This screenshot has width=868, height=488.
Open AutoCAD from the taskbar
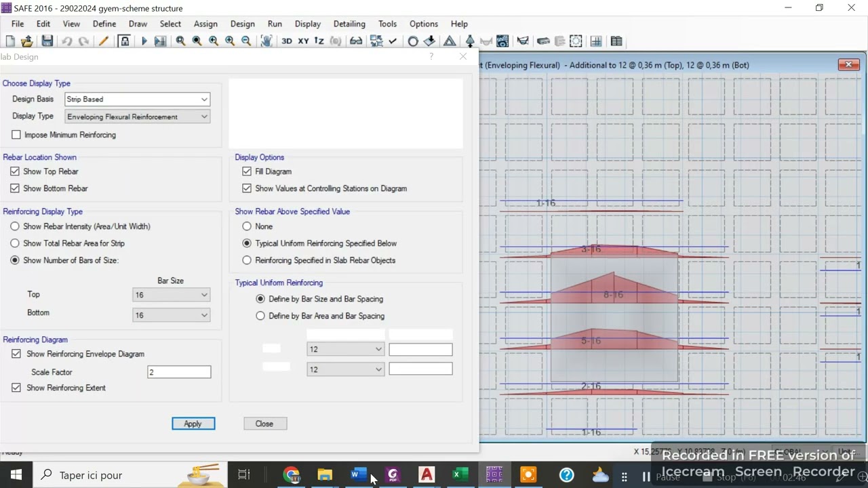pyautogui.click(x=427, y=475)
